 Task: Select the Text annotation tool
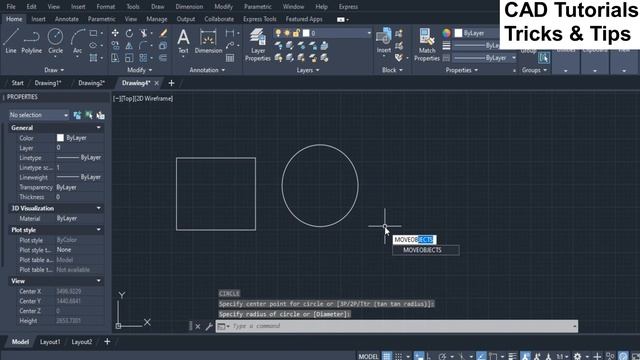183,41
